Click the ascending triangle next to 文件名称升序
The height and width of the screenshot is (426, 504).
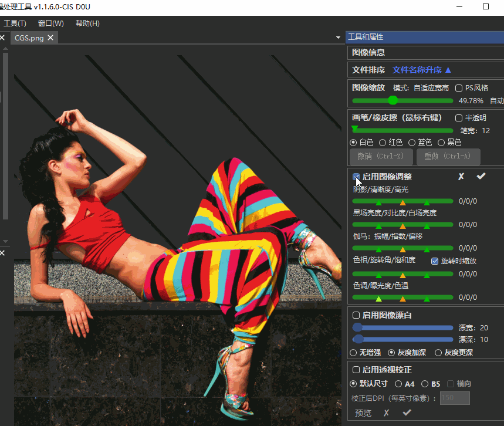tap(448, 70)
